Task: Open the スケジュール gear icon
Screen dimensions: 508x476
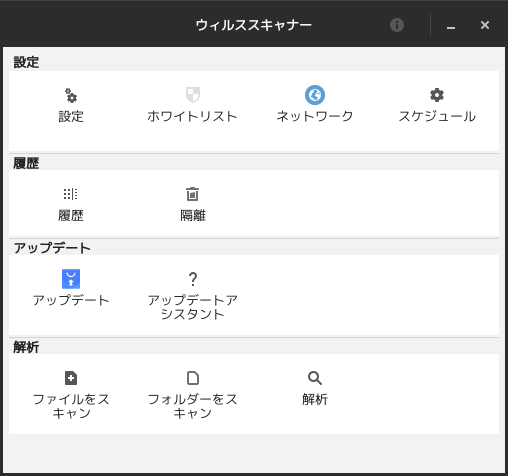Action: click(437, 95)
